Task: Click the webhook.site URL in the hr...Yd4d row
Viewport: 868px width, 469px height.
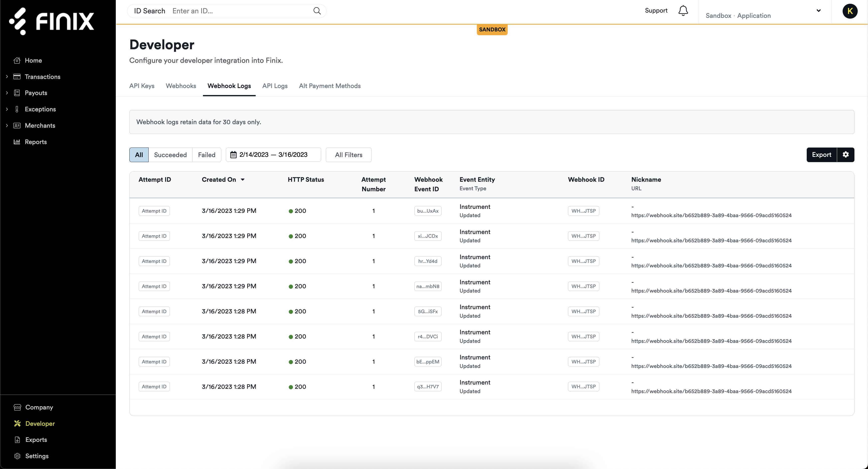Action: tap(711, 266)
